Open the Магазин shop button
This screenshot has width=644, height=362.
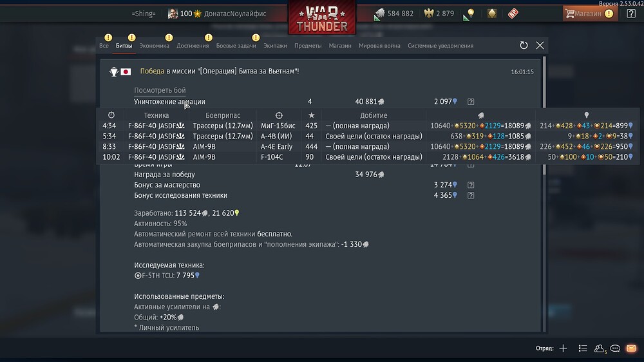pyautogui.click(x=590, y=14)
